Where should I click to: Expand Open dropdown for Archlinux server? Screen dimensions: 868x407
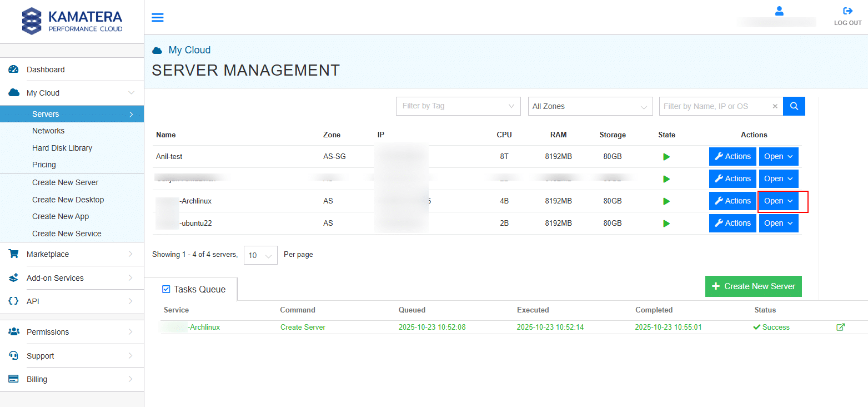[779, 201]
